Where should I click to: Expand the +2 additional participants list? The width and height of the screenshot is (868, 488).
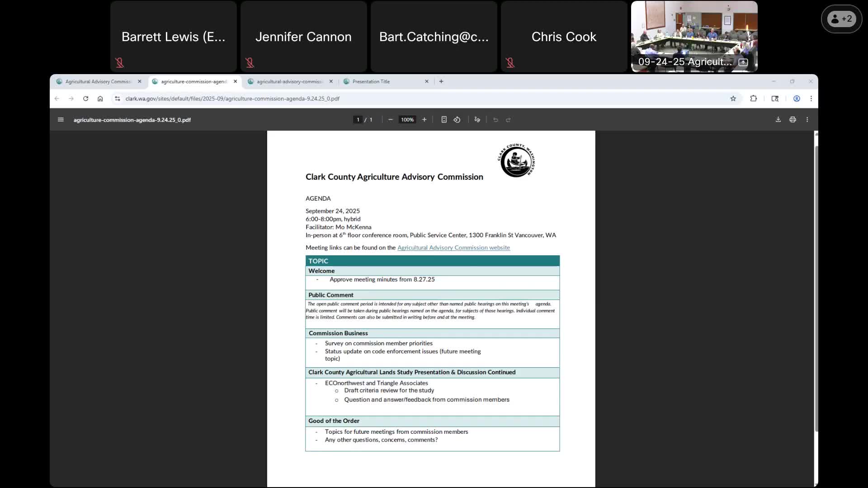841,19
